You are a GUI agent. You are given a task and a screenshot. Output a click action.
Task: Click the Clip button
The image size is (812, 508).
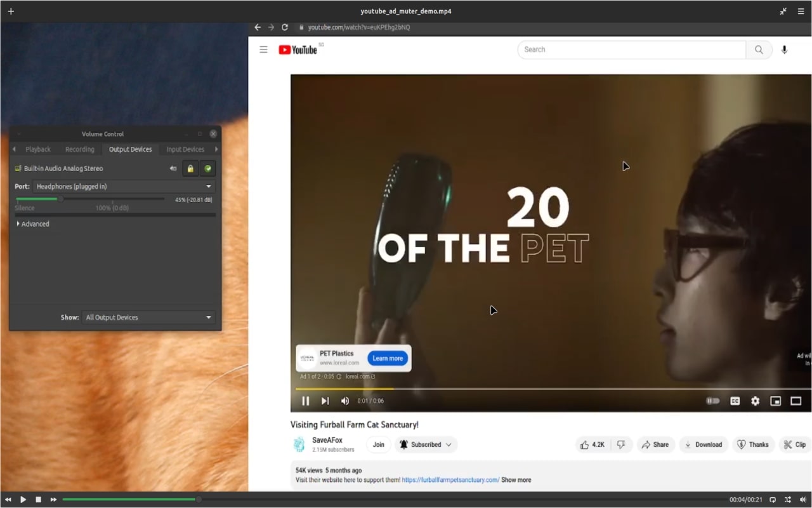795,444
